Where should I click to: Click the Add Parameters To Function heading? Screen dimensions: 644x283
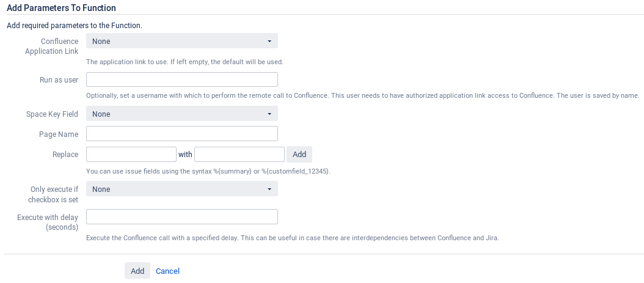point(61,8)
